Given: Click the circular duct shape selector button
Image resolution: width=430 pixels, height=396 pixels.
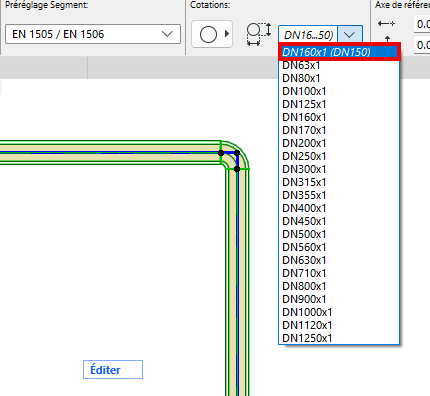Looking at the screenshot, I should coord(212,34).
